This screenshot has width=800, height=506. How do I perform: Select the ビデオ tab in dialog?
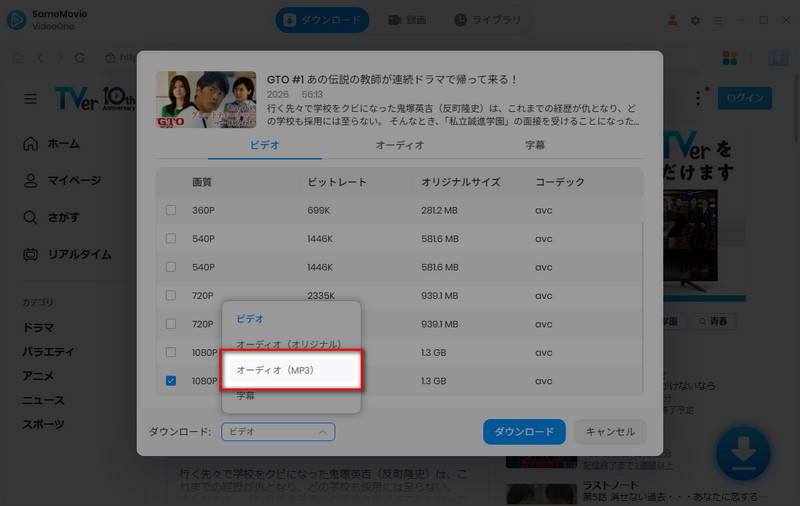pyautogui.click(x=265, y=145)
